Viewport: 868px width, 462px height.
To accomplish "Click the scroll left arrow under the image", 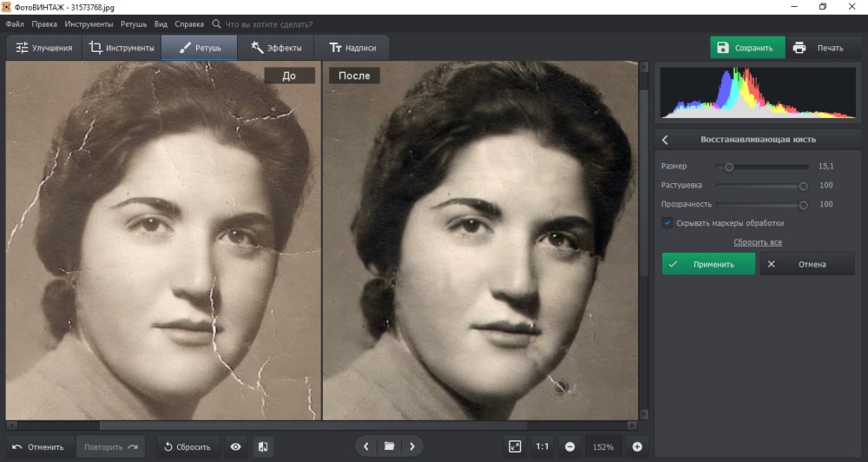I will pyautogui.click(x=10, y=426).
